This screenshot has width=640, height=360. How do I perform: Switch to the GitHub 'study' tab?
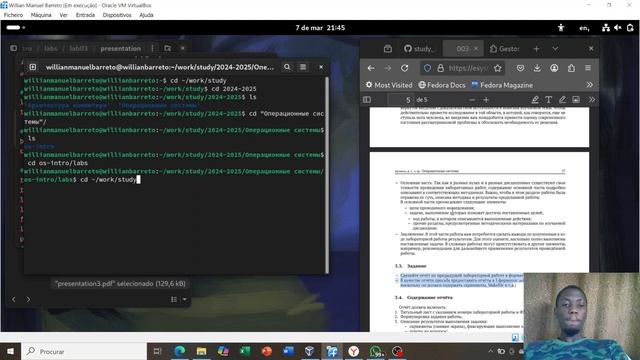tap(419, 49)
